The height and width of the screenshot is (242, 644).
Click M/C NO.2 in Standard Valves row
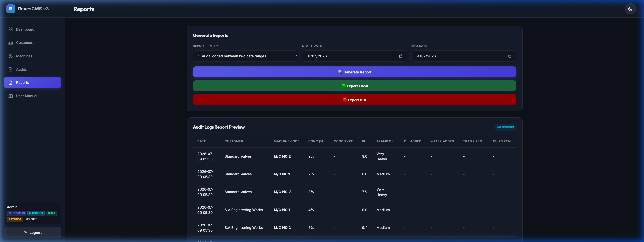(282, 156)
